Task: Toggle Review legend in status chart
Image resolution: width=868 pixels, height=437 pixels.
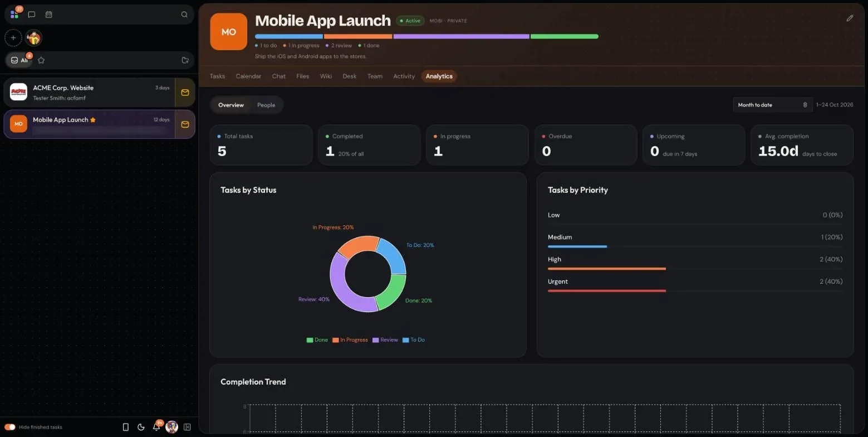Action: coord(385,340)
